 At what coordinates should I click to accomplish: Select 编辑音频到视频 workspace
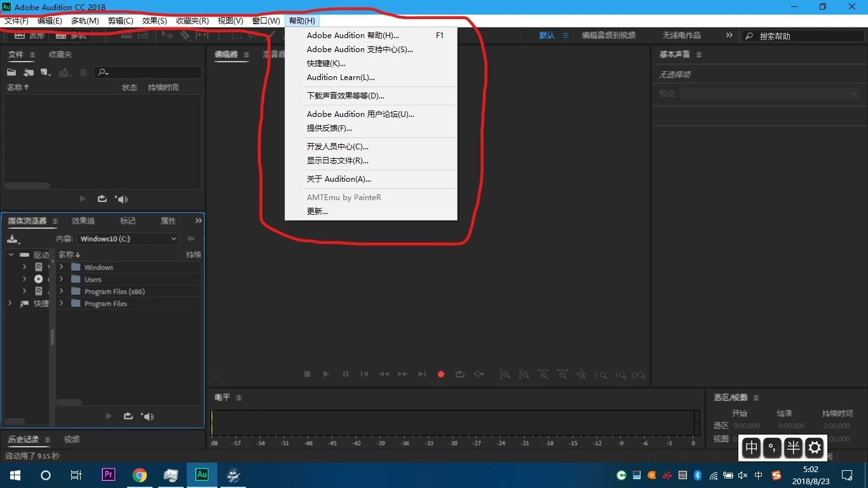(609, 36)
